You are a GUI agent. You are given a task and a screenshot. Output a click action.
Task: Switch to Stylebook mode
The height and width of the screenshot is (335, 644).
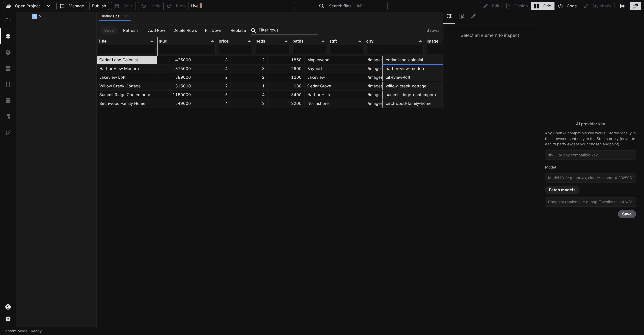[x=597, y=6]
